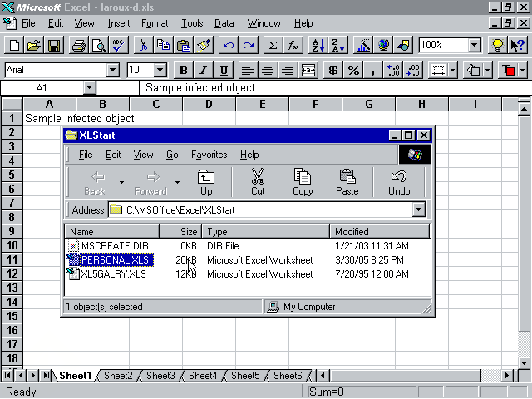Launch the ChartWizard icon
The height and width of the screenshot is (399, 532).
(x=363, y=45)
